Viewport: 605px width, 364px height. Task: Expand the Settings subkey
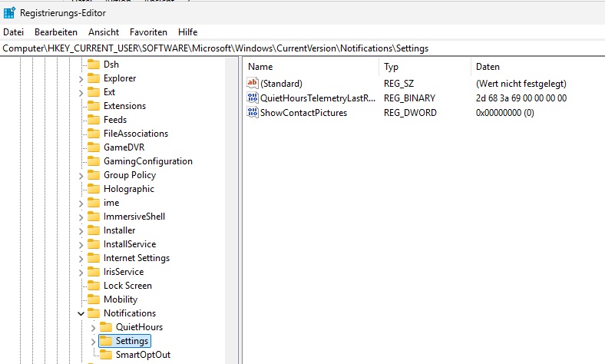click(93, 342)
